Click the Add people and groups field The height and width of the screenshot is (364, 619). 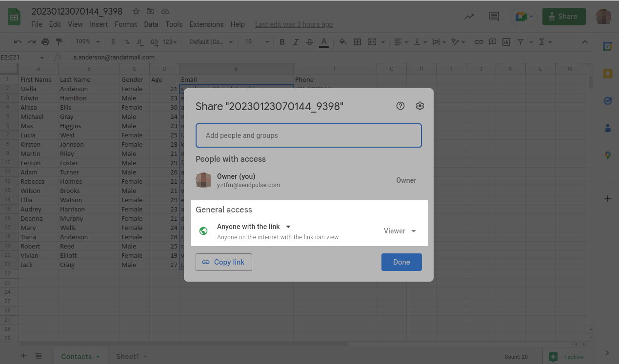[308, 135]
